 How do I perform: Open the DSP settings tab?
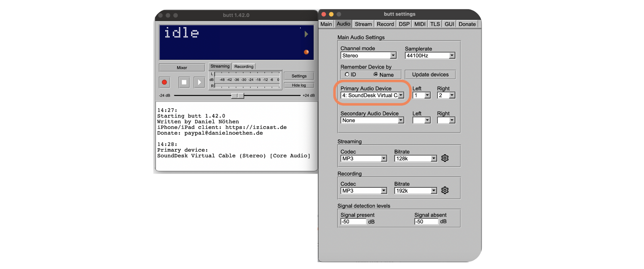404,24
